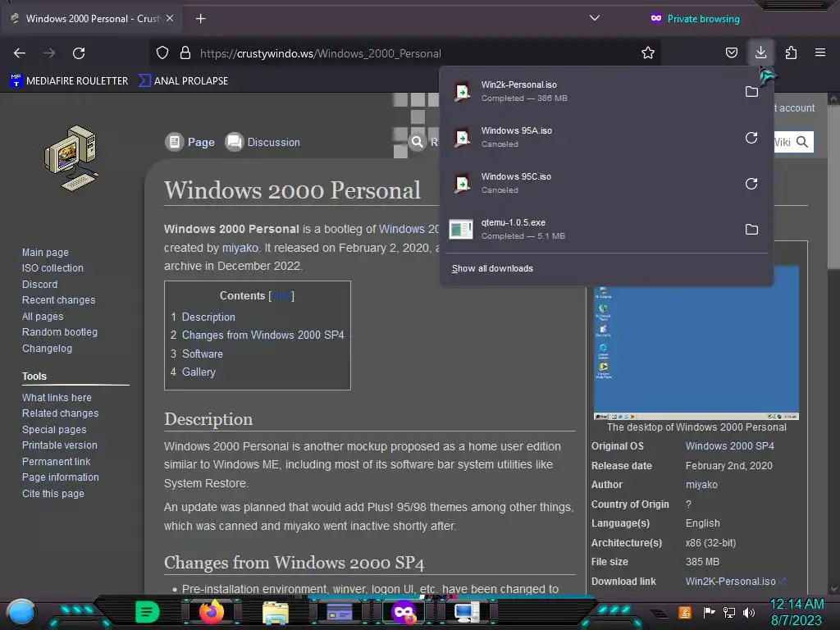Image resolution: width=840 pixels, height=630 pixels.
Task: Open Random bootleg in the sidebar
Action: point(59,332)
